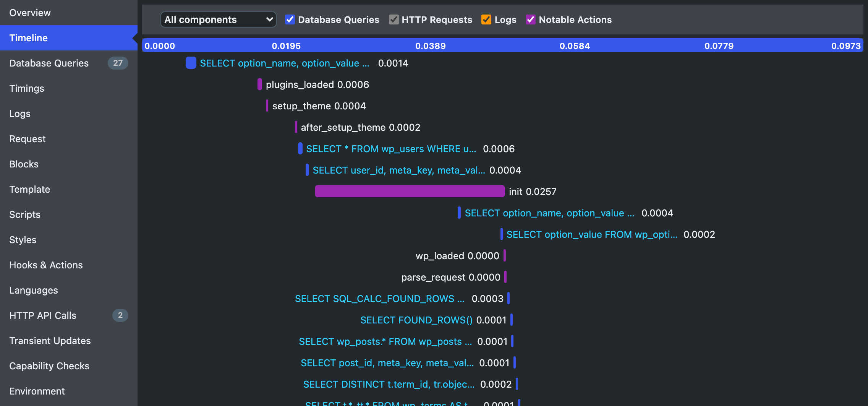
Task: Click the plugins_loaded purple marker
Action: tap(260, 84)
